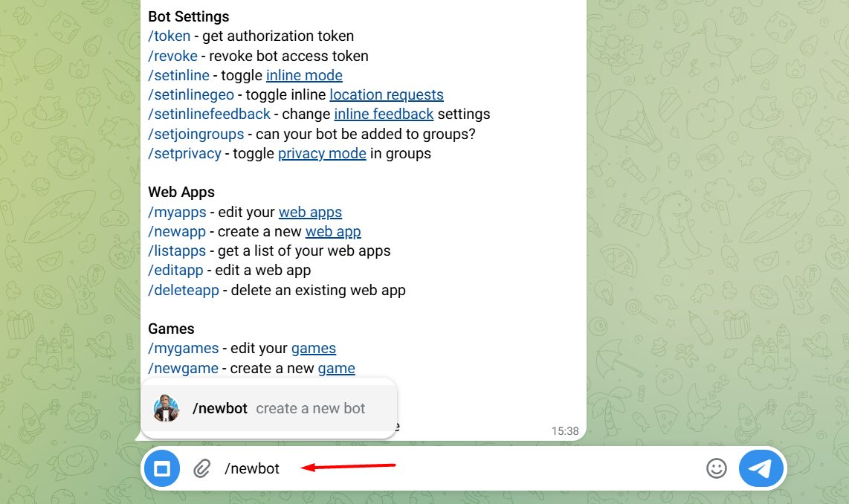Click the /editapp command
The image size is (849, 504).
point(175,270)
